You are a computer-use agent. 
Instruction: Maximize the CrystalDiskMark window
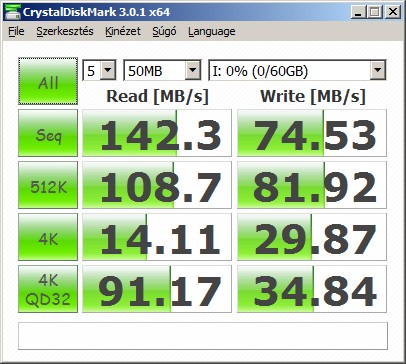pyautogui.click(x=375, y=13)
